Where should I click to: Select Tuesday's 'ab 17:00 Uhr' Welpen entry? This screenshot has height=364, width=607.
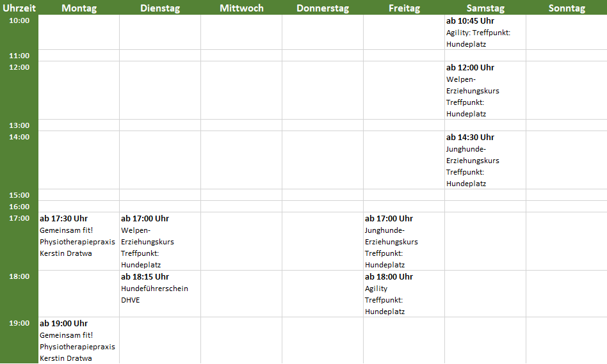coord(160,241)
